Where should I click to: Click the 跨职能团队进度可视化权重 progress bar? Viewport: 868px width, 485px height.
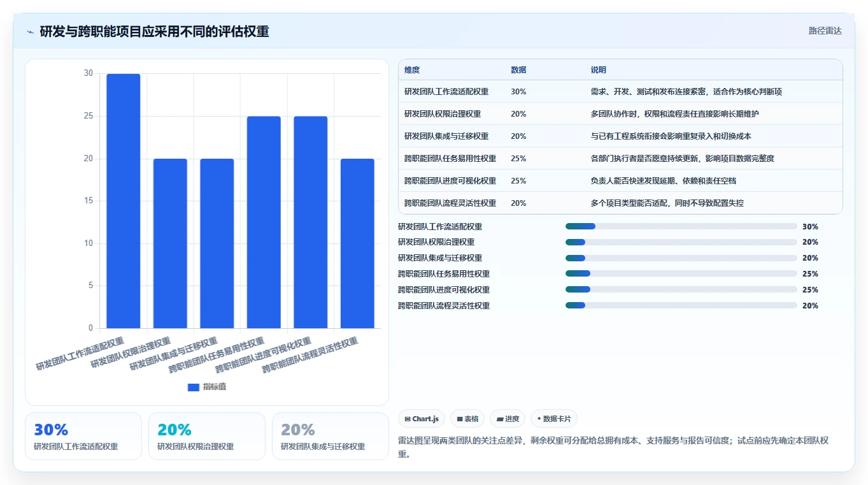(681, 290)
